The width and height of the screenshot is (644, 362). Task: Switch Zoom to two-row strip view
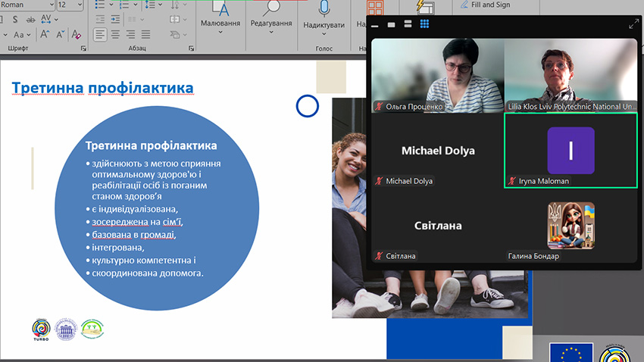pos(408,24)
